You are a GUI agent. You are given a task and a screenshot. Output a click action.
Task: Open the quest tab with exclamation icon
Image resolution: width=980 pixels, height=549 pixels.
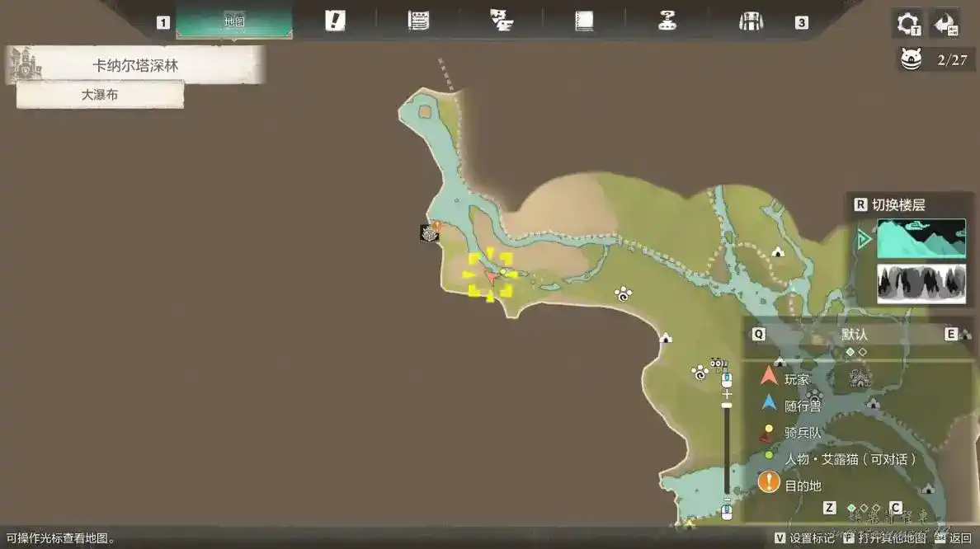coord(334,21)
